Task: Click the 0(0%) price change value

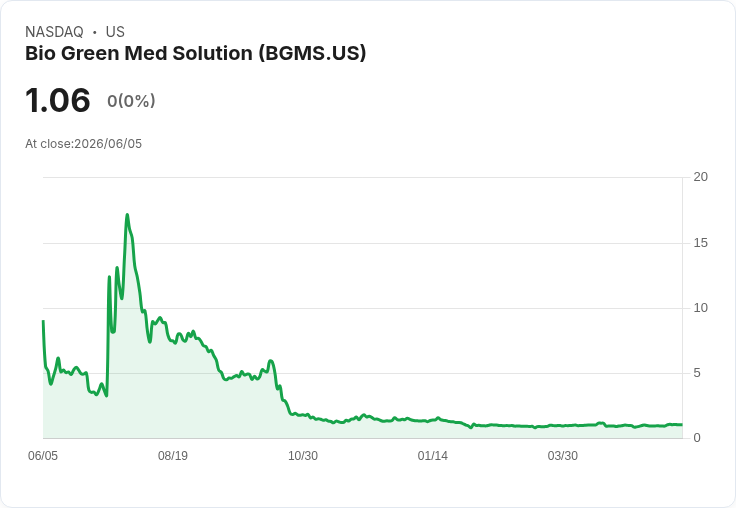Action: click(x=131, y=101)
